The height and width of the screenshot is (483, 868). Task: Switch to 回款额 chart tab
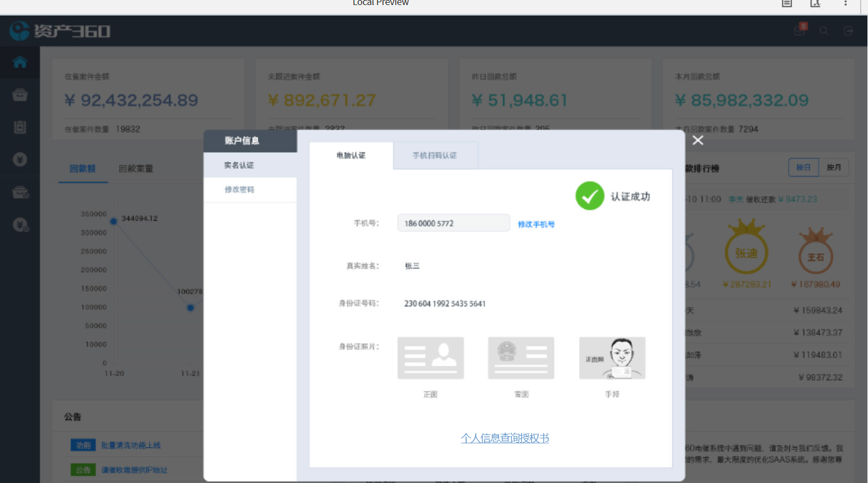(83, 169)
